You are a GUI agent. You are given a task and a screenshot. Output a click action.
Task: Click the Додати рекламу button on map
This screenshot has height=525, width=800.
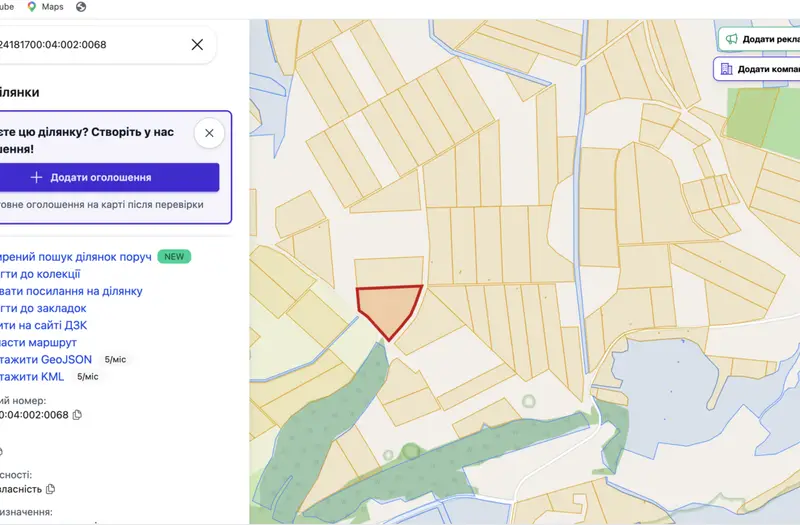(x=759, y=39)
